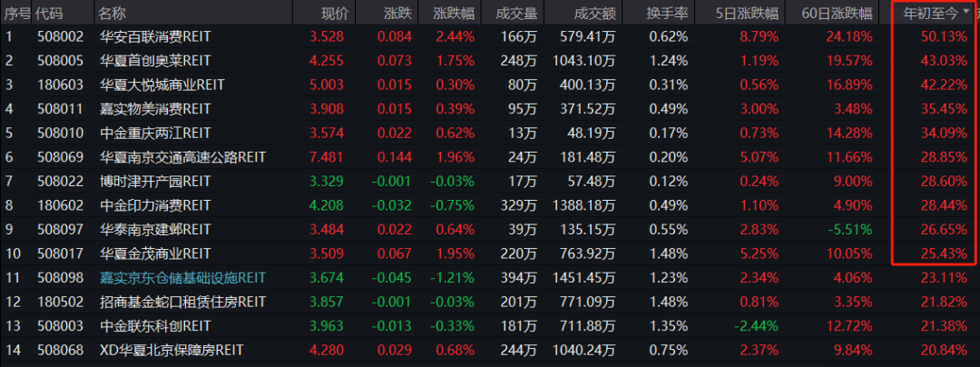This screenshot has width=980, height=367.
Task: Click the 序号 column header
Action: click(17, 14)
